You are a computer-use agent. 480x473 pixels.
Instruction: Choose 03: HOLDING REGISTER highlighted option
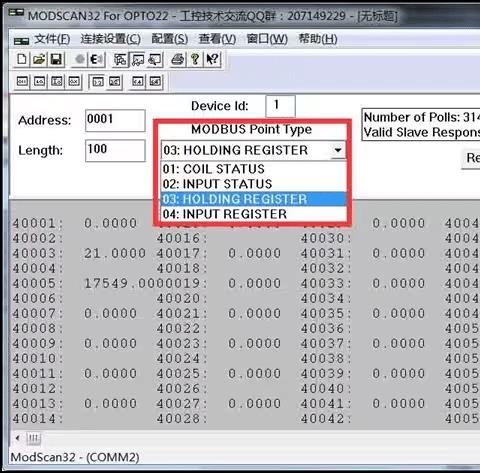point(254,199)
